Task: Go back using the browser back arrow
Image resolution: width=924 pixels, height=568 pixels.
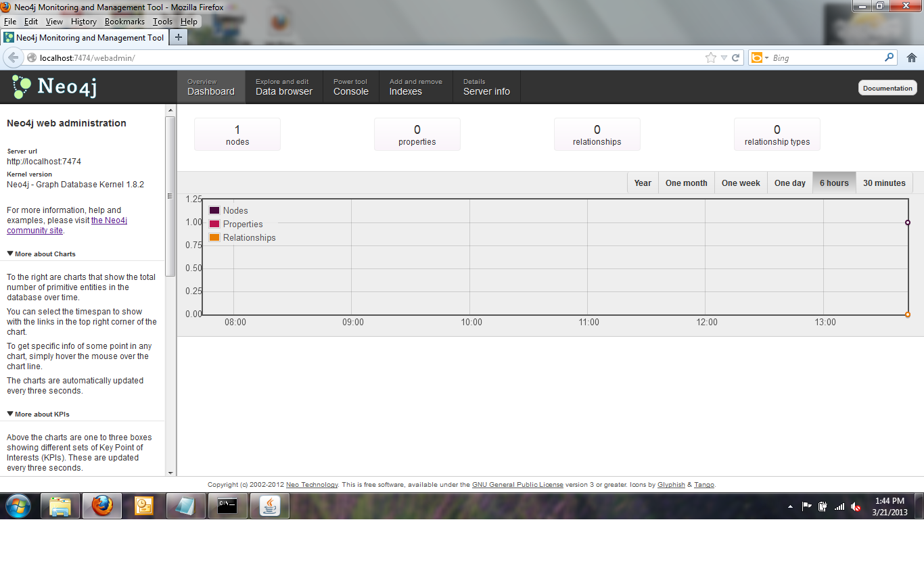Action: coord(13,57)
